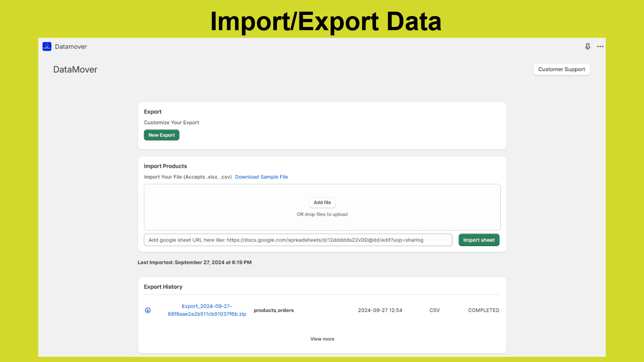Click the CSV format label in history
This screenshot has height=362, width=644.
pyautogui.click(x=434, y=311)
